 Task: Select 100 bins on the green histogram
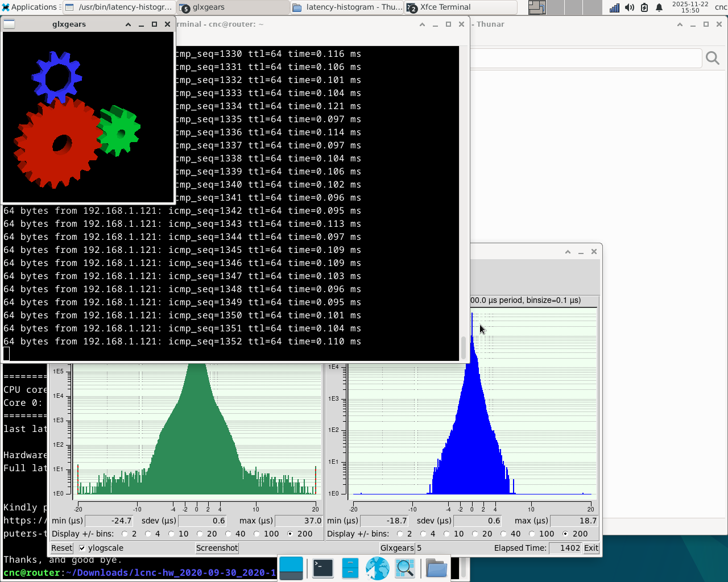[x=257, y=534]
